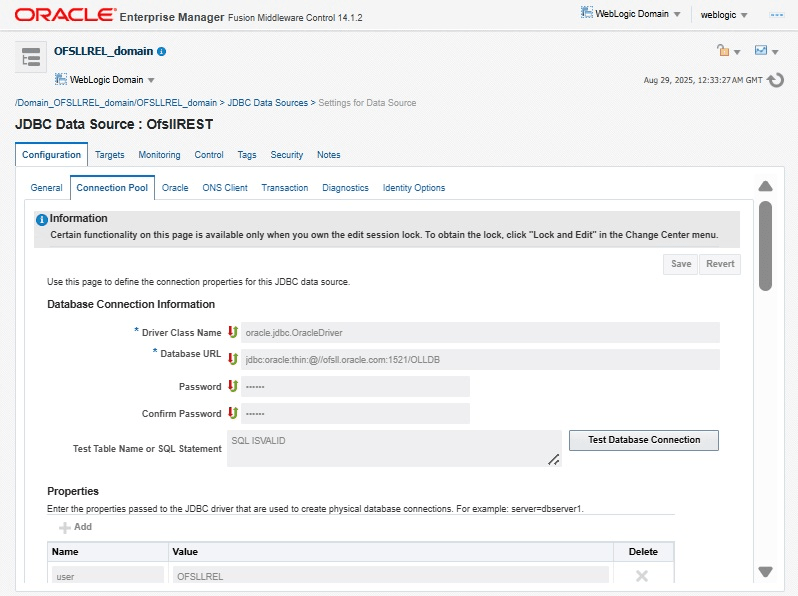Open the weblogic user dropdown
The height and width of the screenshot is (596, 798).
pos(723,15)
